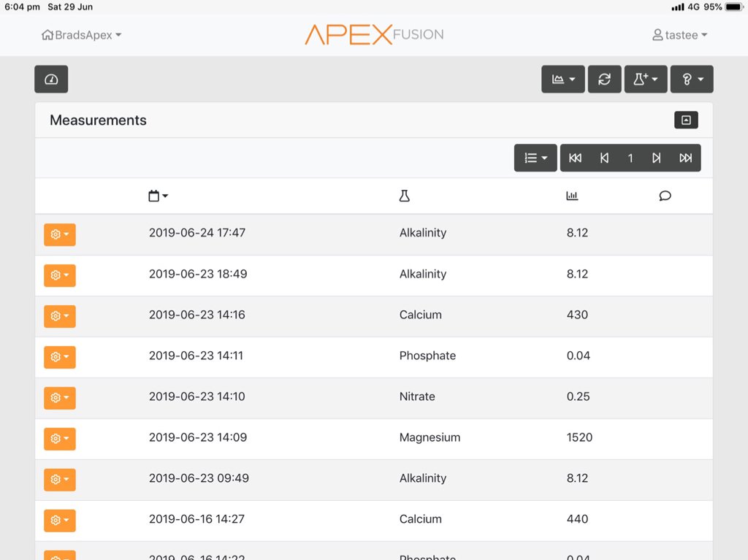Click the Measurements panel title

click(x=98, y=120)
